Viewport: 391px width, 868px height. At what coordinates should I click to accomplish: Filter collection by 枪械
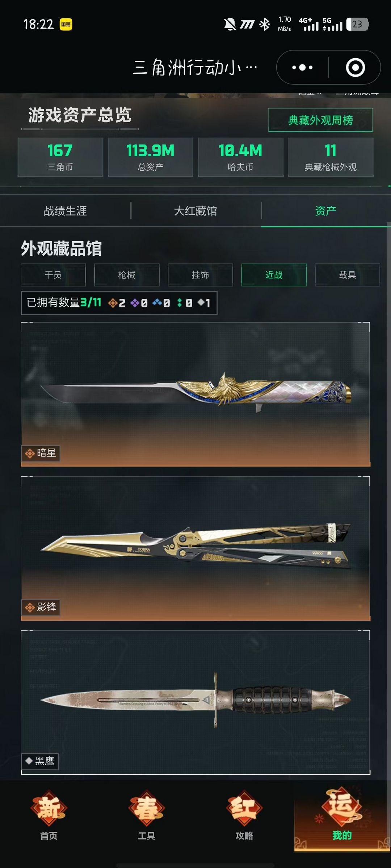pos(127,275)
